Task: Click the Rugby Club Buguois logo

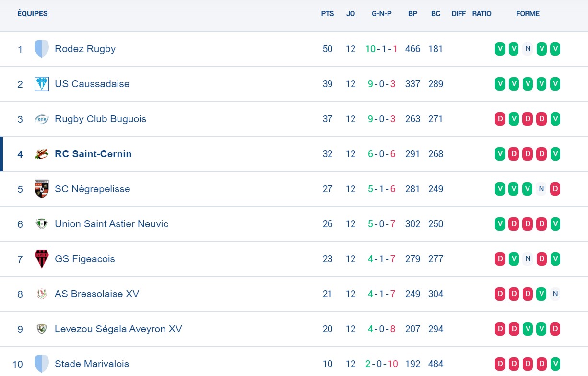Action: (42, 118)
